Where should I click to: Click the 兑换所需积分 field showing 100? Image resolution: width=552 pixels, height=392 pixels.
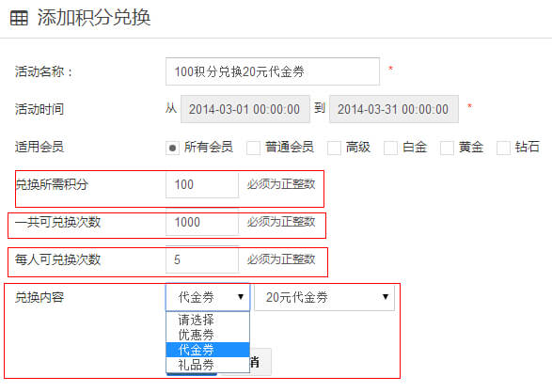(x=202, y=185)
